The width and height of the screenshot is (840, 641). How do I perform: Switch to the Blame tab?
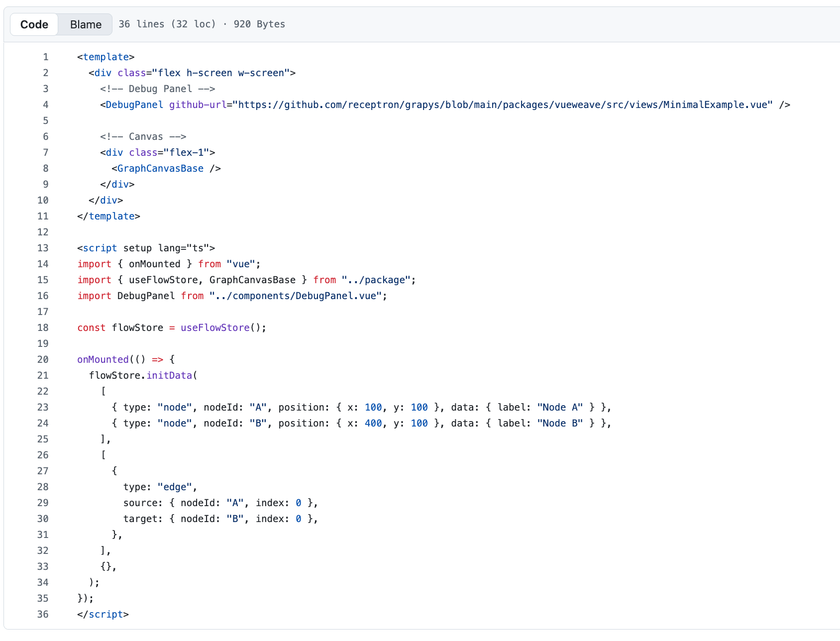click(85, 24)
